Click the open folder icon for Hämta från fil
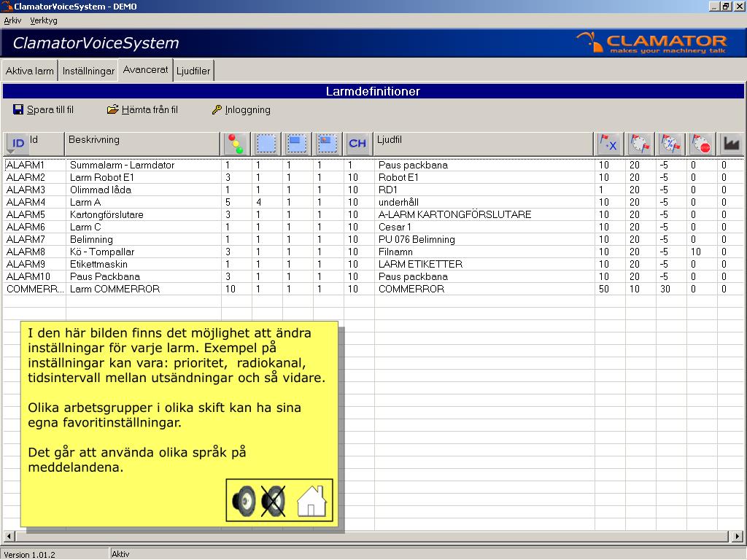 point(113,109)
